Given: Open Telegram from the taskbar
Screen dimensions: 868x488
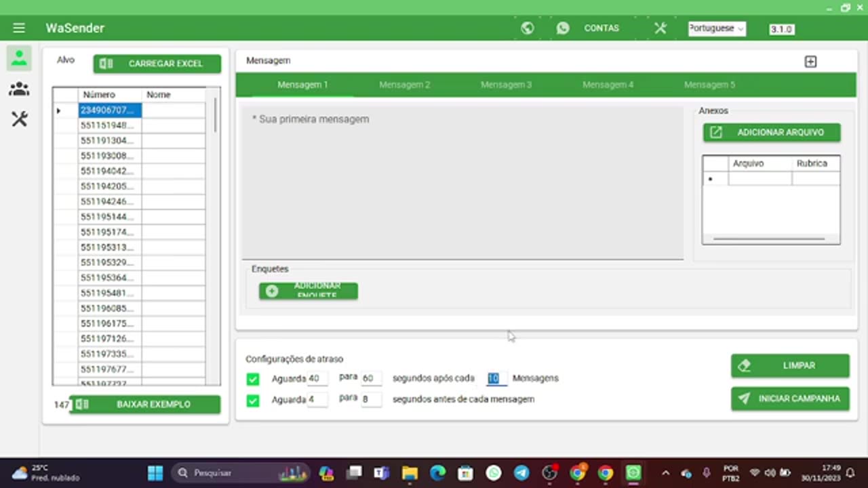Looking at the screenshot, I should pos(521,472).
